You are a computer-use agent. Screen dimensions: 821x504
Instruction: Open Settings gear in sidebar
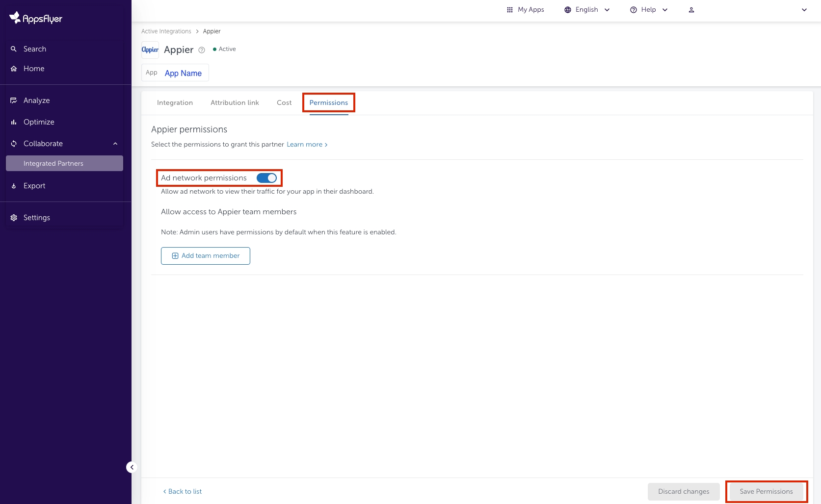tap(14, 218)
